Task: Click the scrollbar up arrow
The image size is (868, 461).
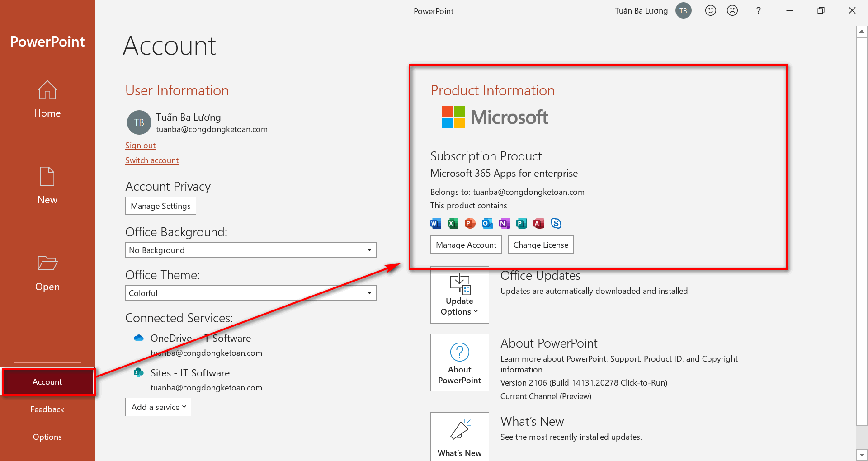Action: 862,31
